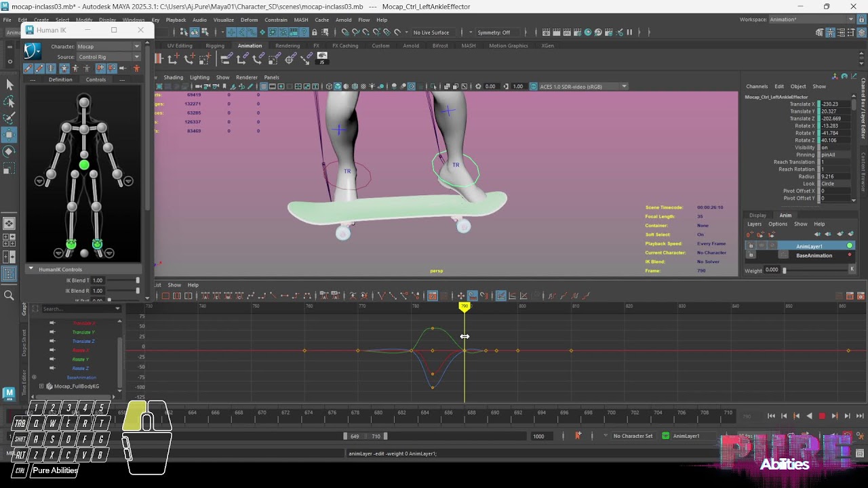This screenshot has width=868, height=488.
Task: Toggle the weight key button K in Anim layers
Action: 852,269
